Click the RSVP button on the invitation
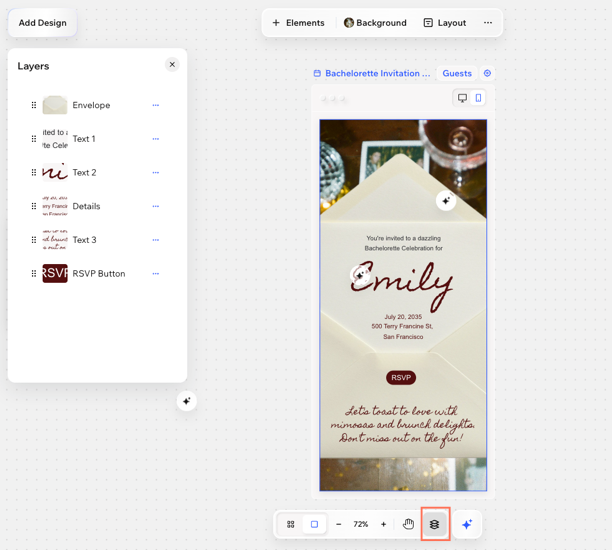 click(x=401, y=378)
